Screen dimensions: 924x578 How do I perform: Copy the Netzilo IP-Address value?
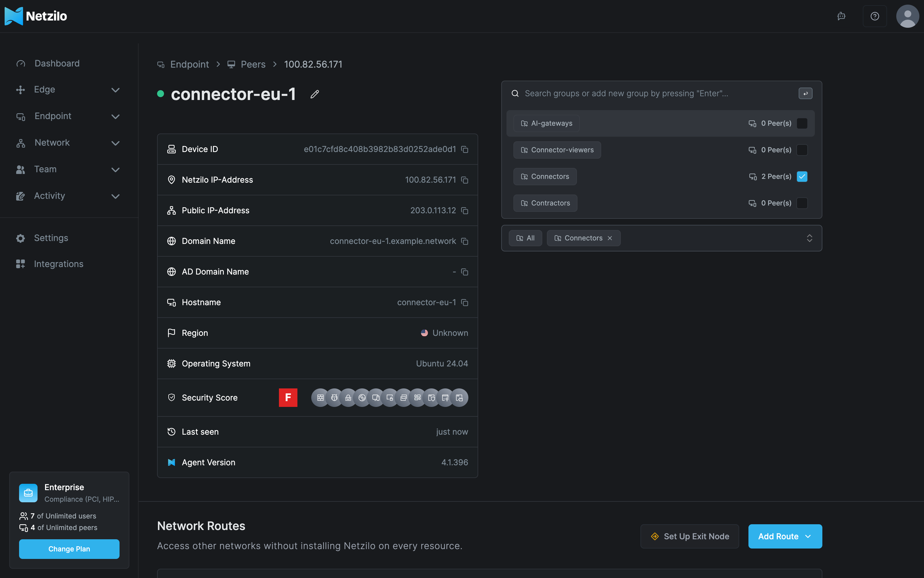click(464, 180)
